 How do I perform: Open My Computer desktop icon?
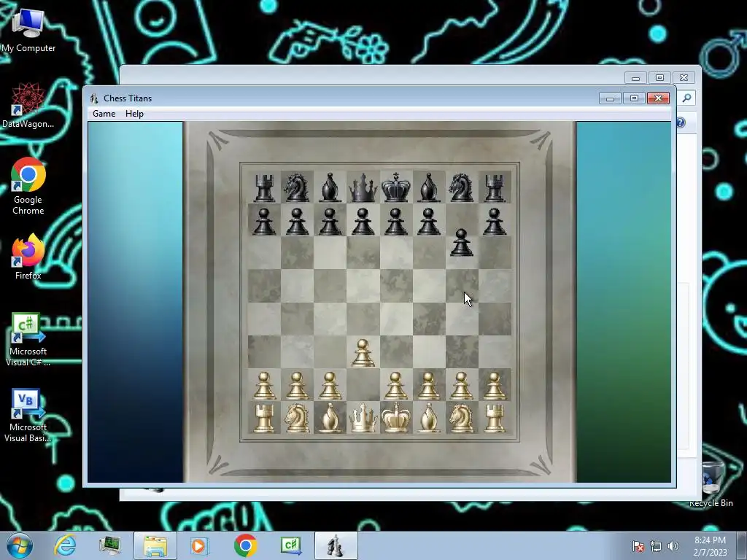pos(28,31)
